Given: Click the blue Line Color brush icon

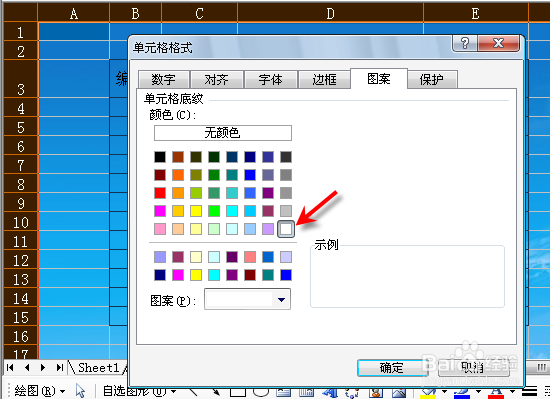Looking at the screenshot, I should [462, 393].
